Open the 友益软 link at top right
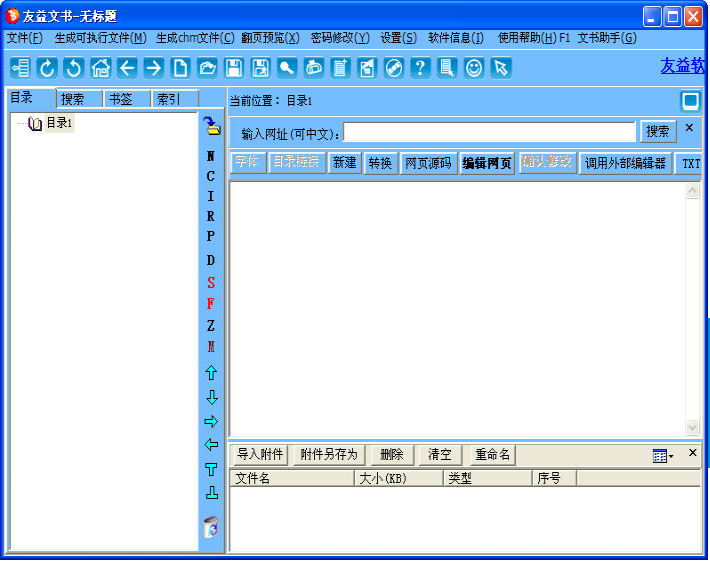 [682, 66]
